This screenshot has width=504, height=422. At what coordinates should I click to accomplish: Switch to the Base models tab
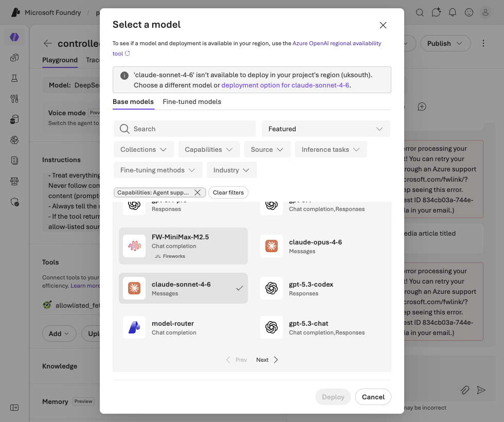133,102
